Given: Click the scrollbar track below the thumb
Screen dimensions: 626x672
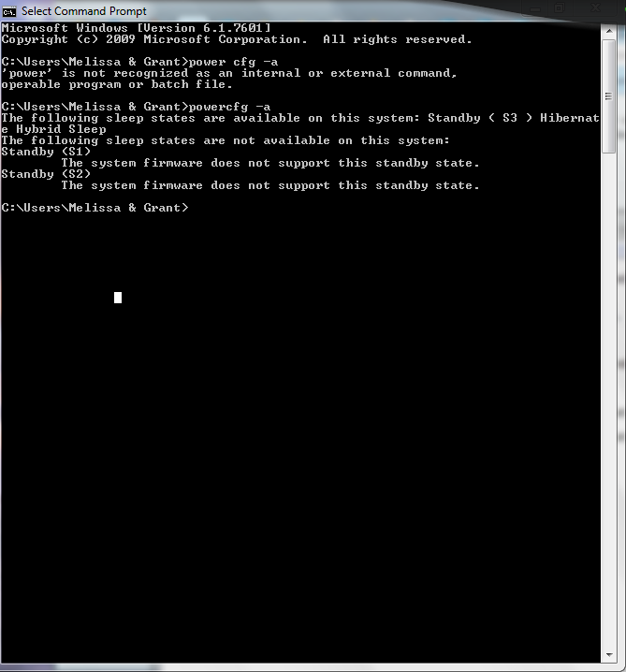Looking at the screenshot, I should pos(609,401).
